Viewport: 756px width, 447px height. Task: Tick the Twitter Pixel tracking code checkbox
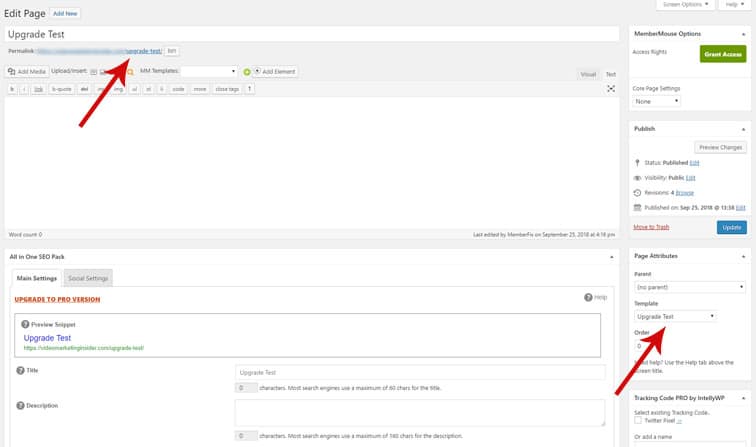point(638,420)
